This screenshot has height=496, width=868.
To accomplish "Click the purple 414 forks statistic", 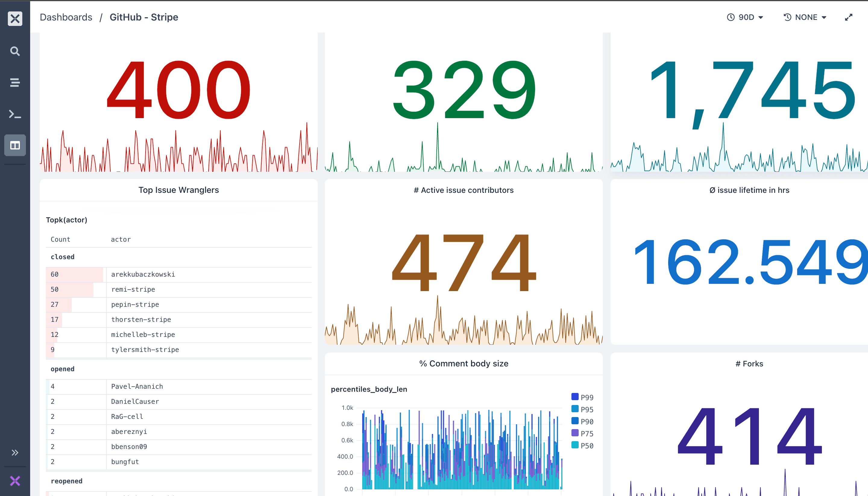I will click(x=749, y=436).
